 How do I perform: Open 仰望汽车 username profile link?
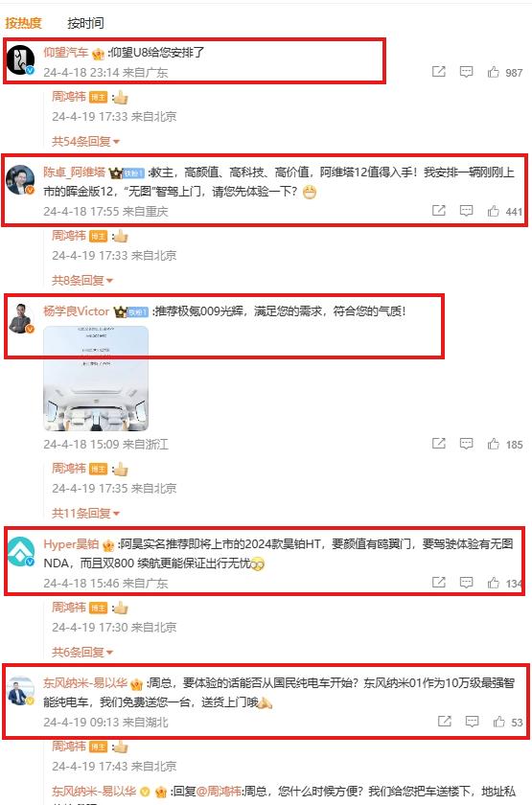pos(66,53)
